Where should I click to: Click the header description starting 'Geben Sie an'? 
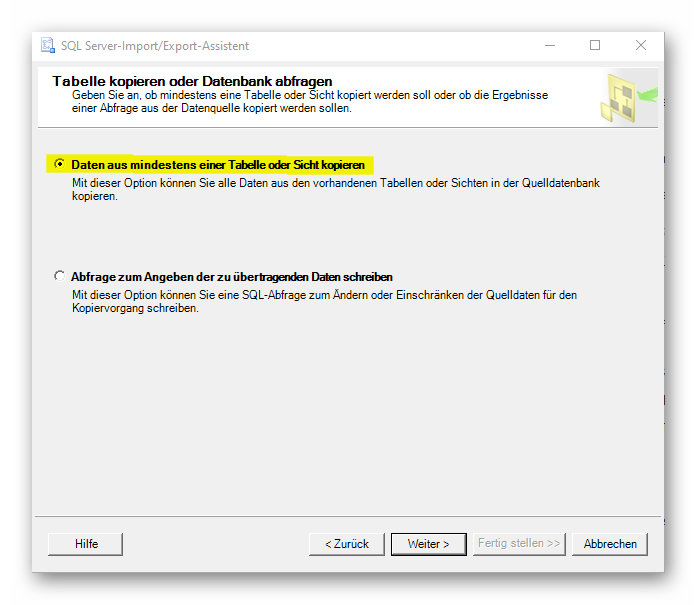click(310, 101)
